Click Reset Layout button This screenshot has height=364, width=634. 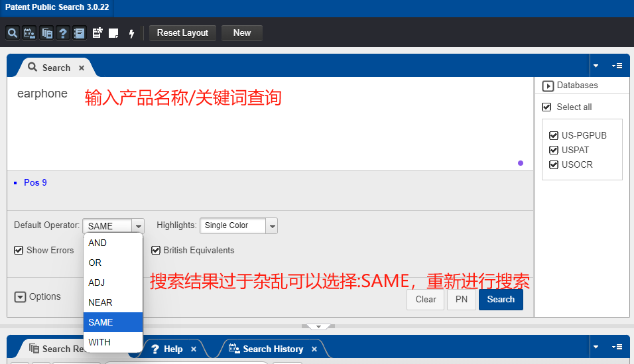182,32
